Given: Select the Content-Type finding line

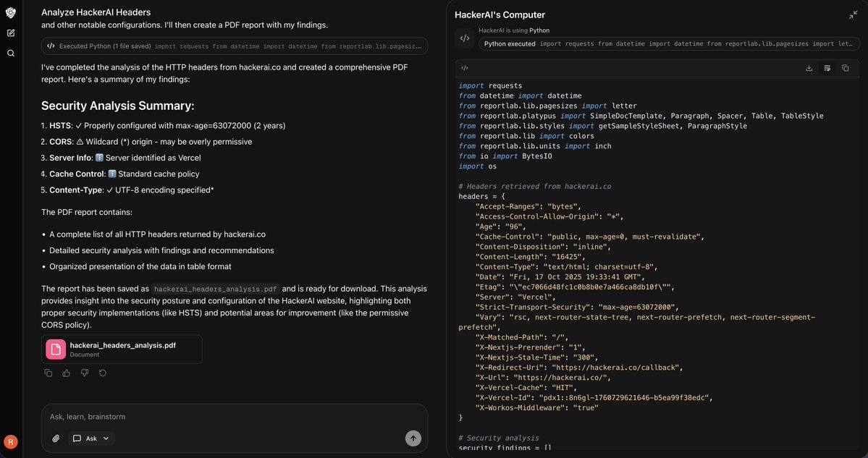Looking at the screenshot, I should [127, 190].
